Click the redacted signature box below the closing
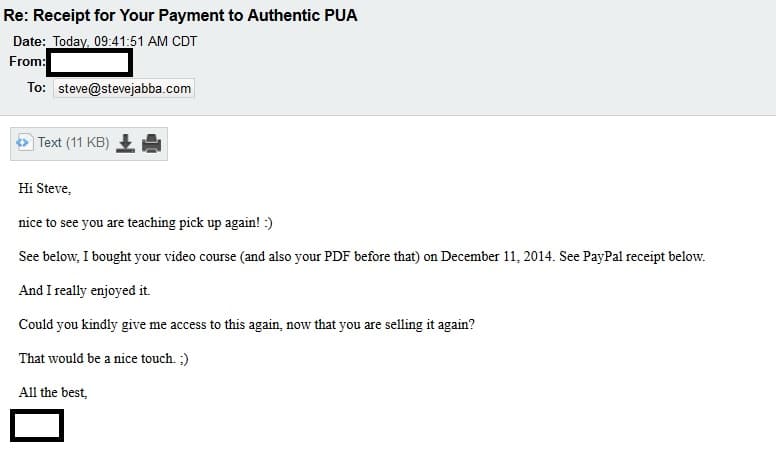This screenshot has height=450, width=776. click(37, 425)
